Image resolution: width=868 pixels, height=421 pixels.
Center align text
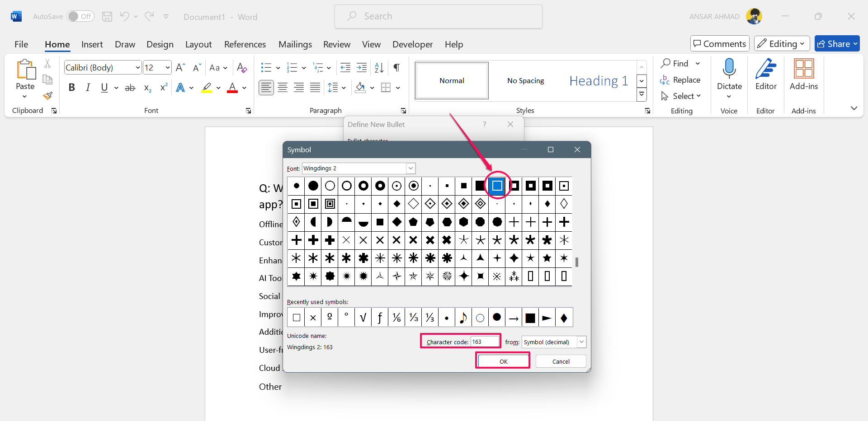point(283,88)
